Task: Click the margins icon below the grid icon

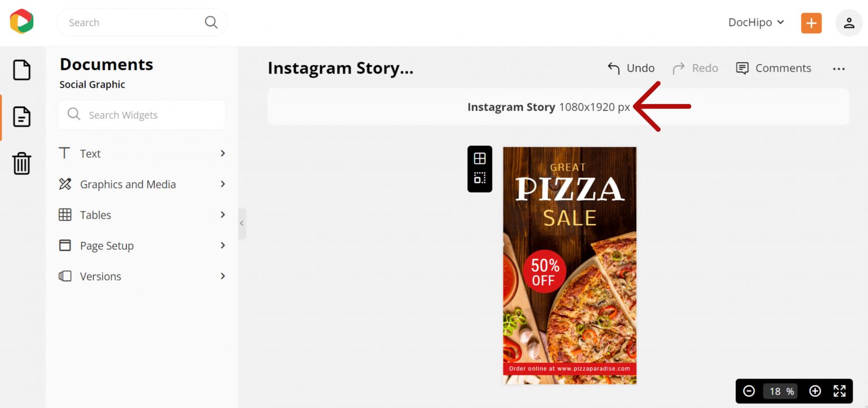Action: coord(479,179)
